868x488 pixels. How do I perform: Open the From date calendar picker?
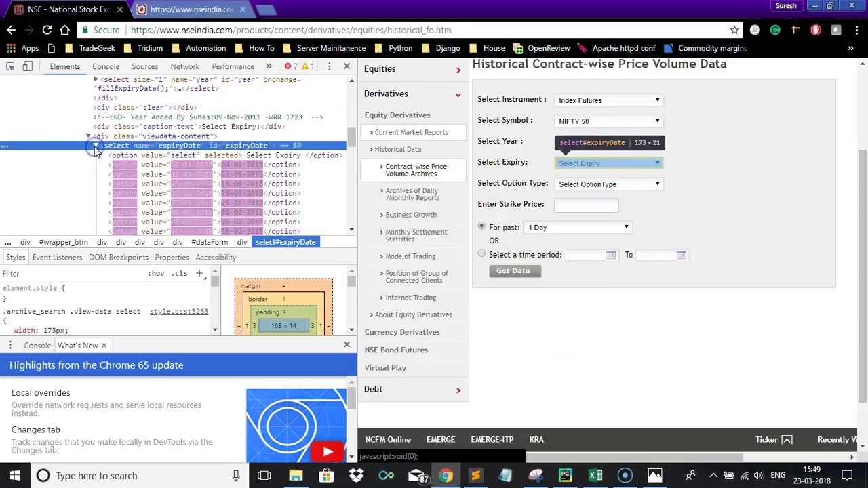pos(611,255)
